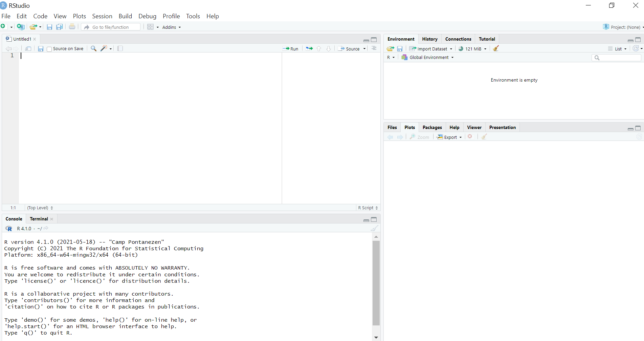Open the Tools menu

coord(193,16)
